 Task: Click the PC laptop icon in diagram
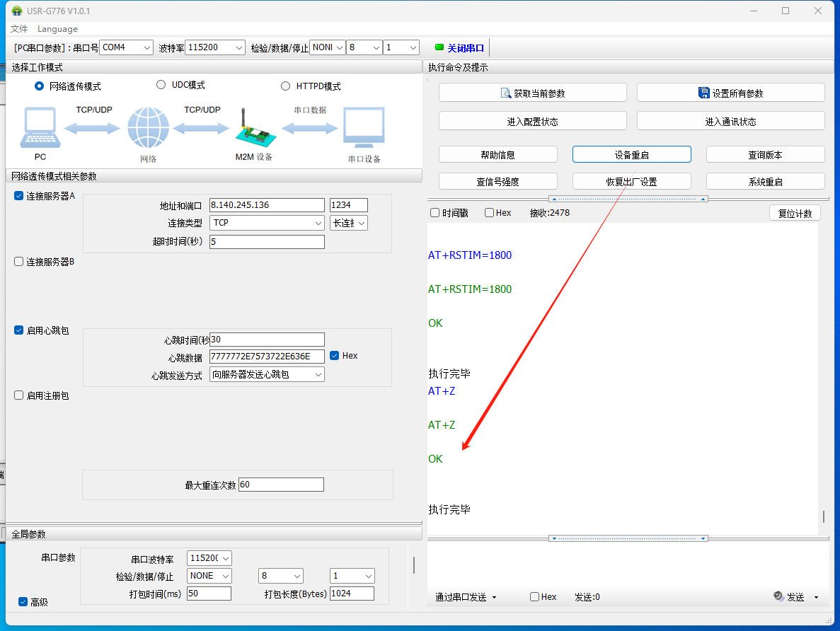coord(40,129)
